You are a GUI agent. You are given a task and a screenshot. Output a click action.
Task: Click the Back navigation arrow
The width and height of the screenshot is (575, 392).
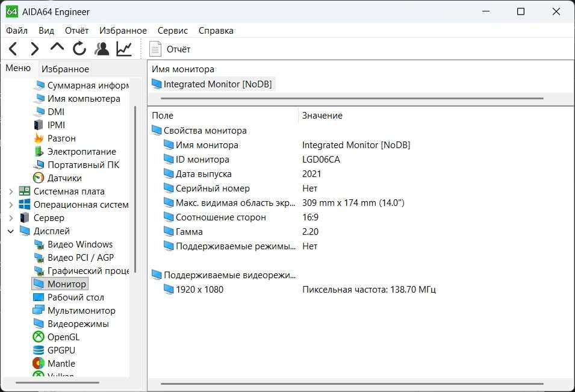click(x=13, y=49)
